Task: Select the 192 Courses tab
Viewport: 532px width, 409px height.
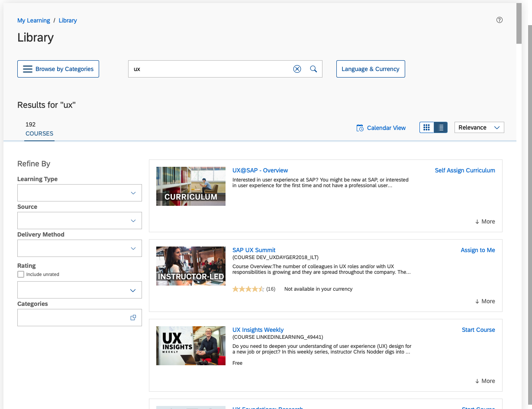Action: coord(39,129)
